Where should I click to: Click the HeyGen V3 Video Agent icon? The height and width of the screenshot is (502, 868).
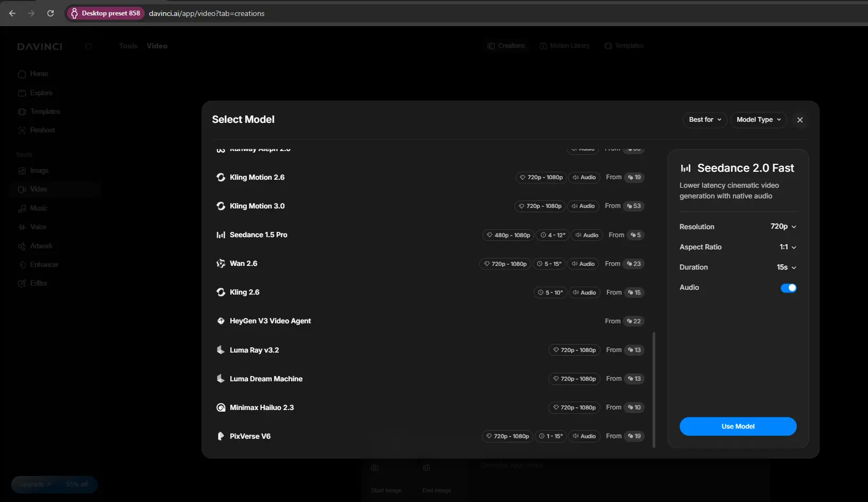(221, 321)
